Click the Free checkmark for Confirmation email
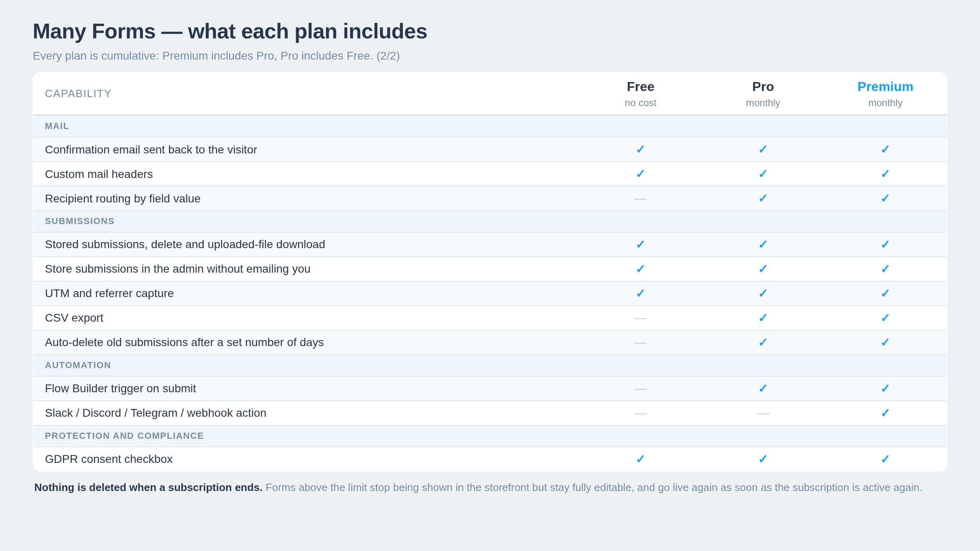This screenshot has width=980, height=551. [640, 149]
